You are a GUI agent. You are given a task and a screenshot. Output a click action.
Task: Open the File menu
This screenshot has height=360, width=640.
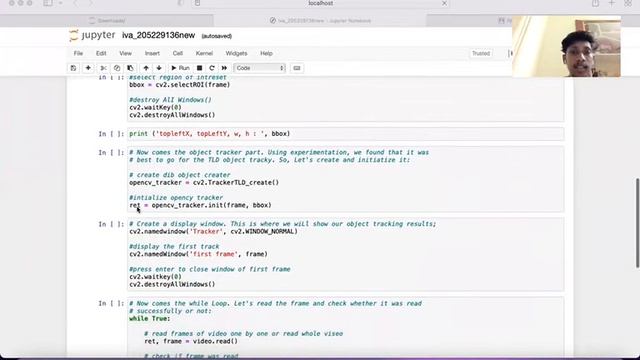(x=78, y=53)
